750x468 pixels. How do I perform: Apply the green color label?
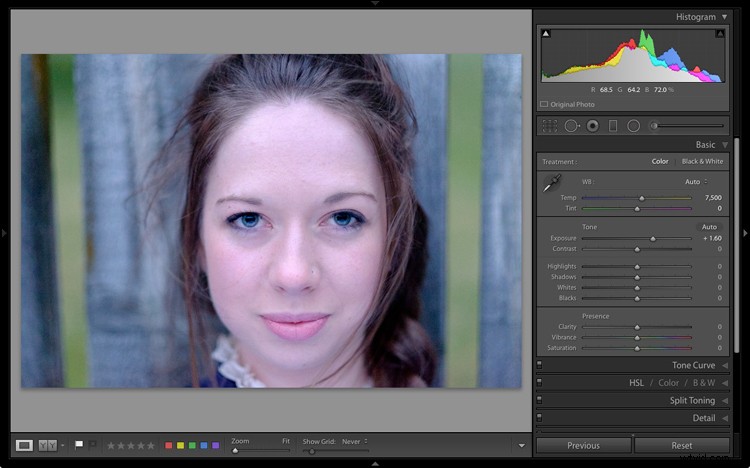(x=192, y=446)
